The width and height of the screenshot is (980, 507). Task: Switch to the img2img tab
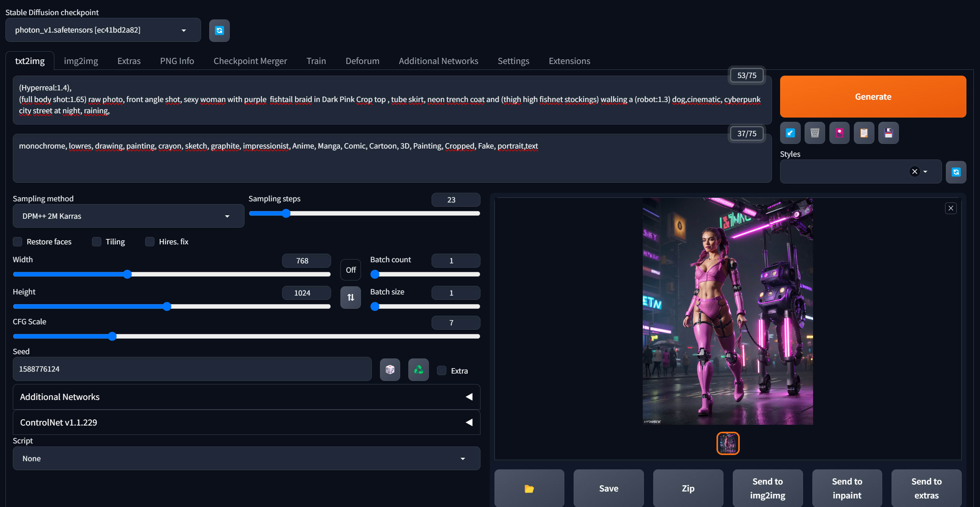point(81,61)
